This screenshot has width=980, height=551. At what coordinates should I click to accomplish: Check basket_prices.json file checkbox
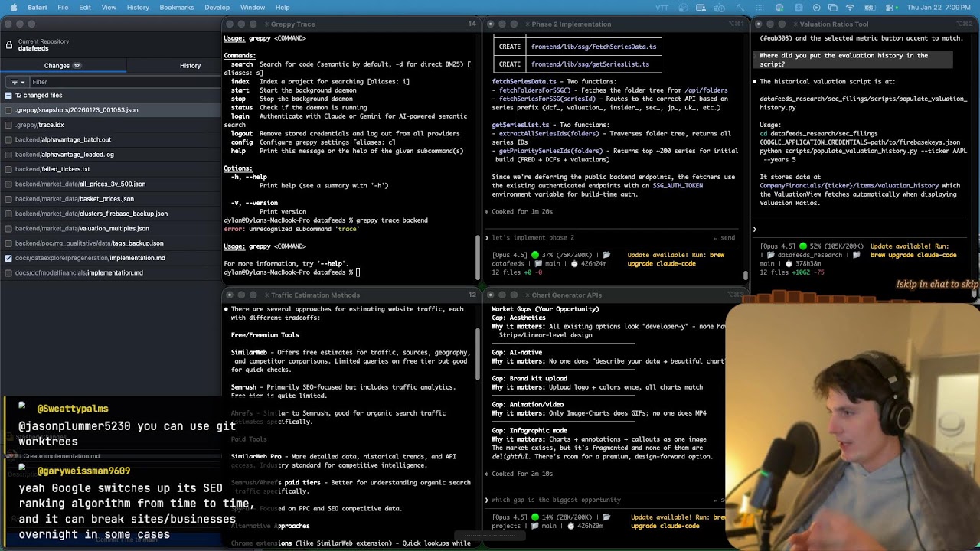click(x=8, y=199)
